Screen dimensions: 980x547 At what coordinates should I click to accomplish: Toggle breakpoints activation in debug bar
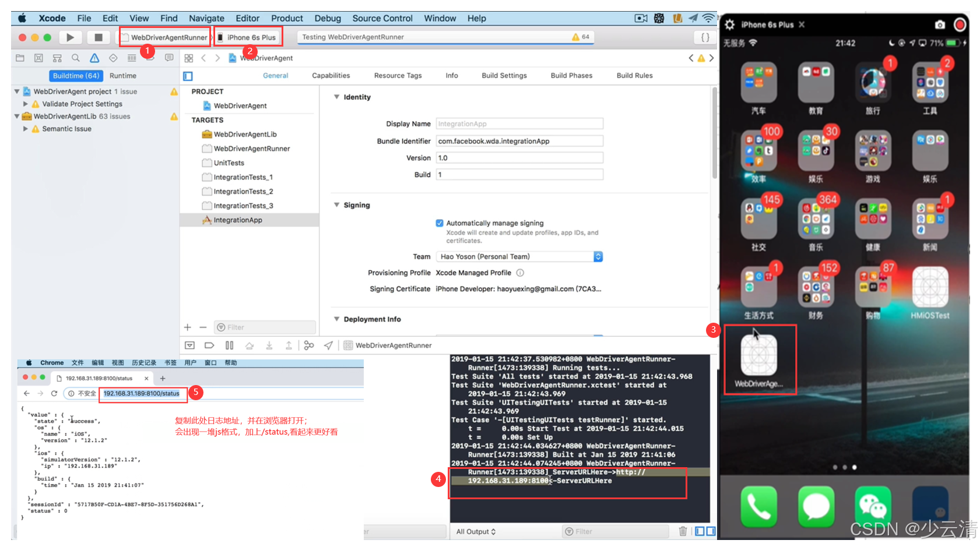pos(209,345)
